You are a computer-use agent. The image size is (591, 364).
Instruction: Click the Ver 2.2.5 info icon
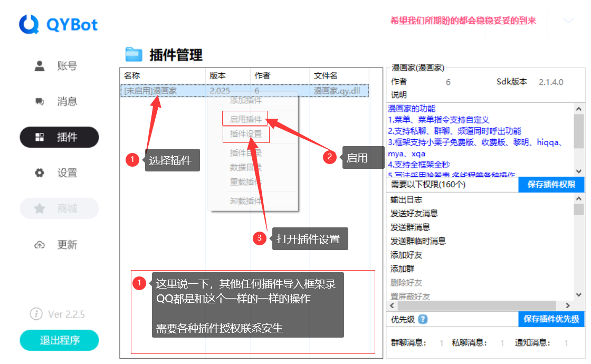36,314
